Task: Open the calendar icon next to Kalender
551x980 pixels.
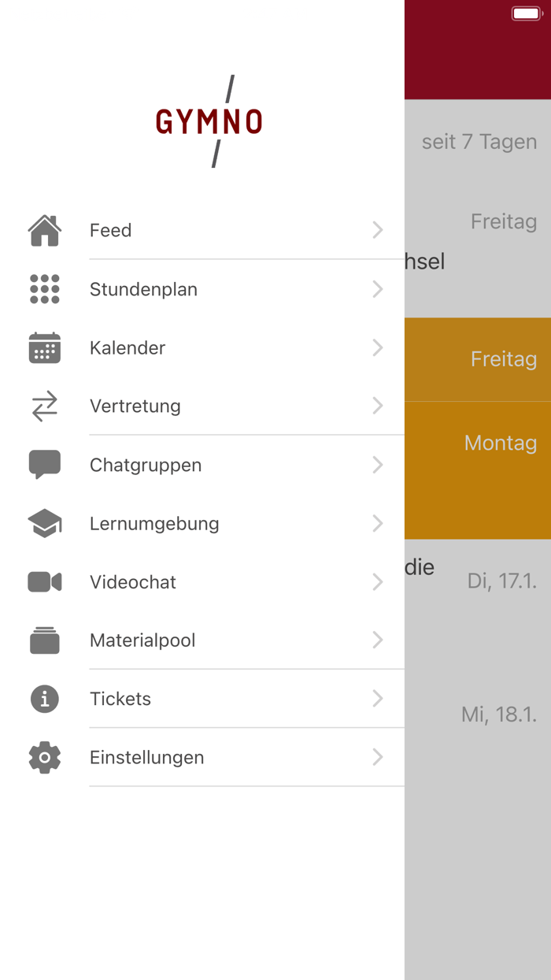Action: pos(44,347)
